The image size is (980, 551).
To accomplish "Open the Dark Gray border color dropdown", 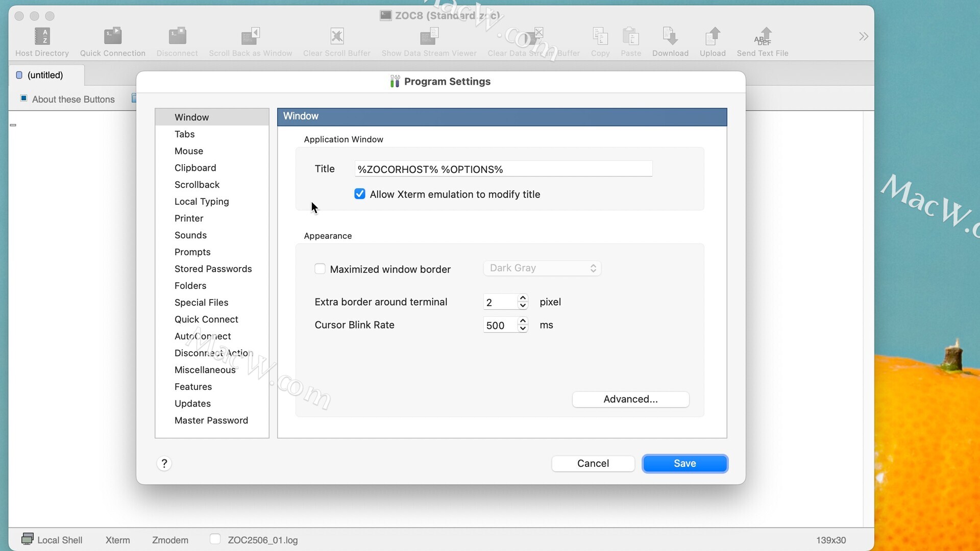I will 542,268.
